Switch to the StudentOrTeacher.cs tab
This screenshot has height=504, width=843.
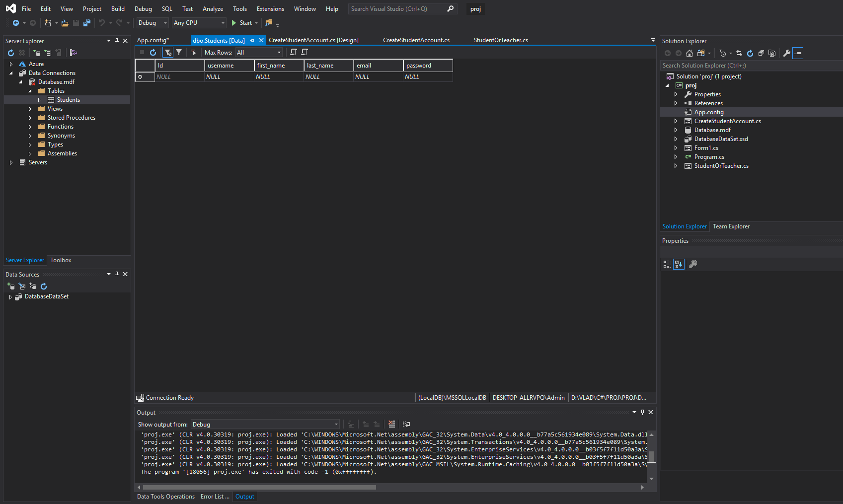point(501,40)
